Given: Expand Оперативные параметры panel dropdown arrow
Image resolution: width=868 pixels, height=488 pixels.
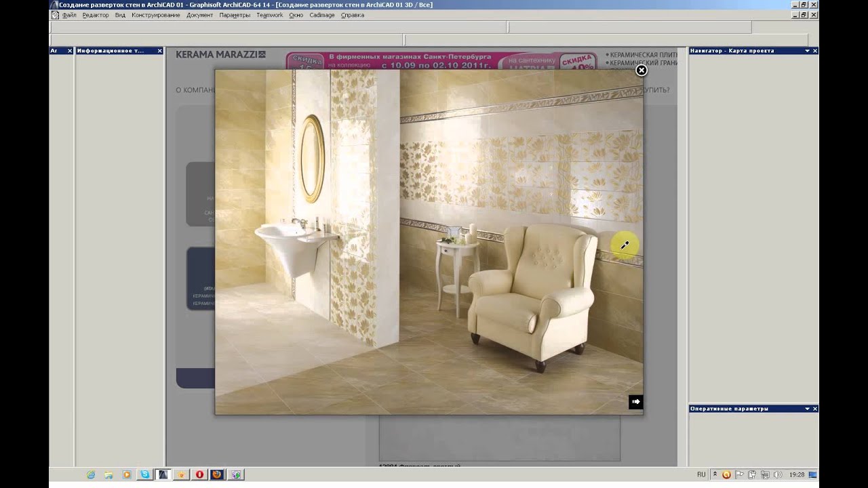Looking at the screenshot, I should pos(807,409).
